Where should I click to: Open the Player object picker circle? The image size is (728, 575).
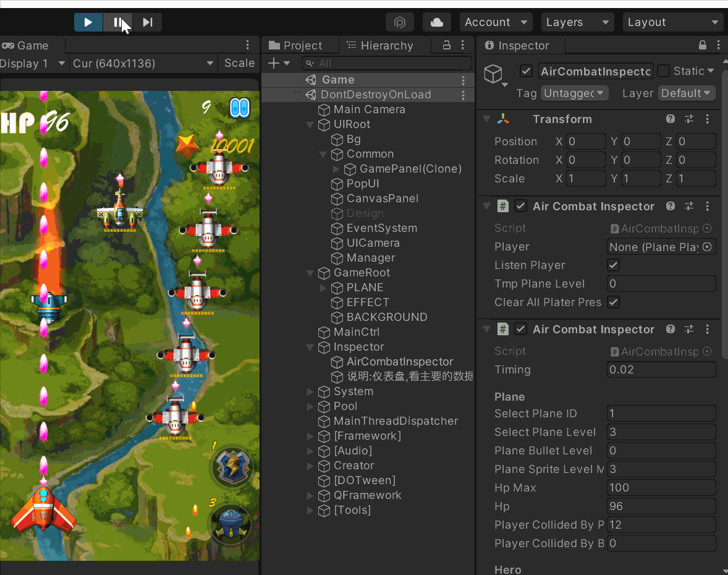click(707, 247)
